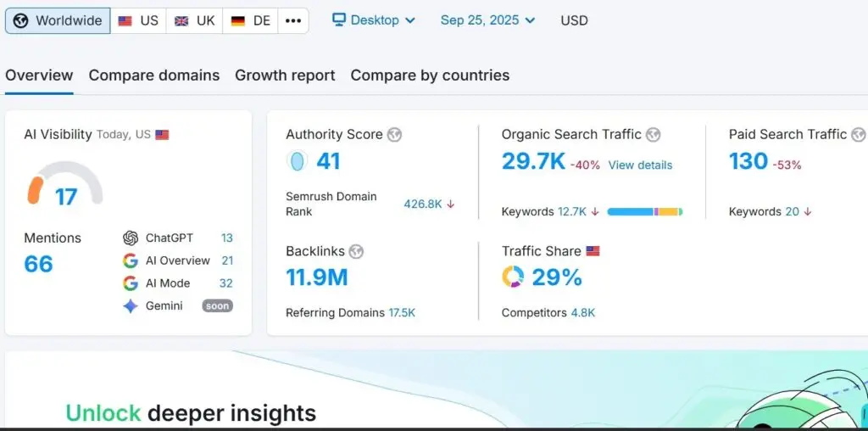Switch database to US
868x431 pixels.
138,20
